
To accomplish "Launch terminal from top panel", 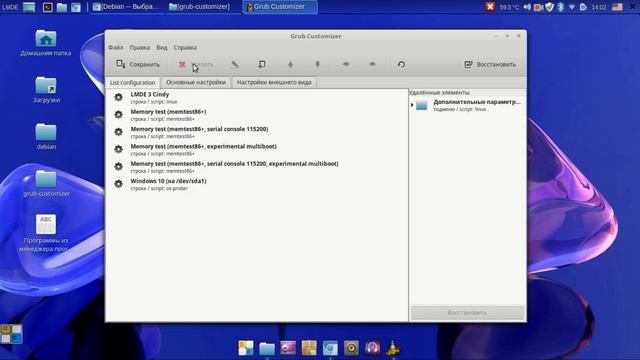I will [x=47, y=7].
